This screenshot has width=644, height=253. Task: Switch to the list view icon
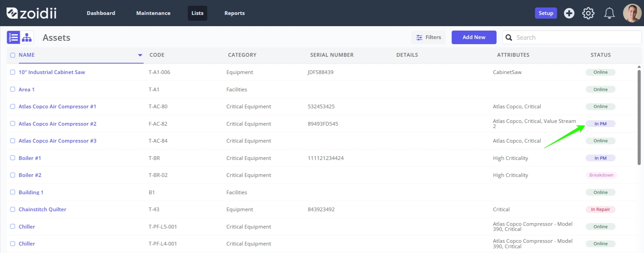click(x=13, y=37)
